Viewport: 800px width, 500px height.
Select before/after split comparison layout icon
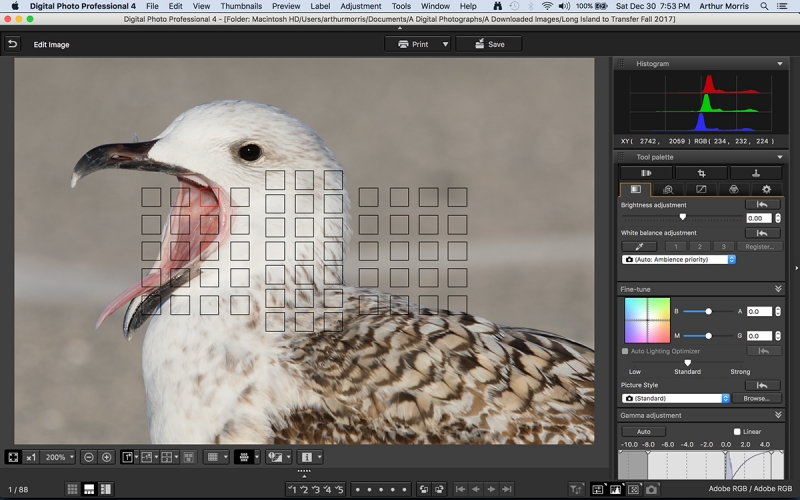click(x=146, y=457)
